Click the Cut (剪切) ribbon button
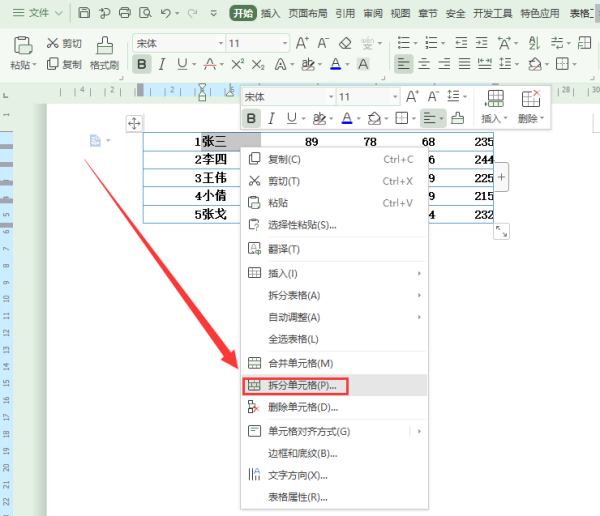Viewport: 600px width, 516px height. tap(64, 43)
